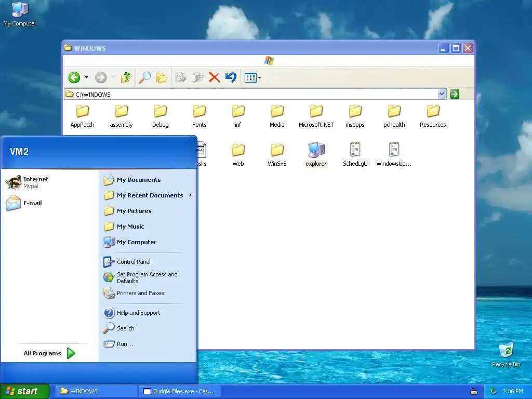The width and height of the screenshot is (532, 399).
Task: Open My Pictures in Start menu
Action: pos(148,211)
